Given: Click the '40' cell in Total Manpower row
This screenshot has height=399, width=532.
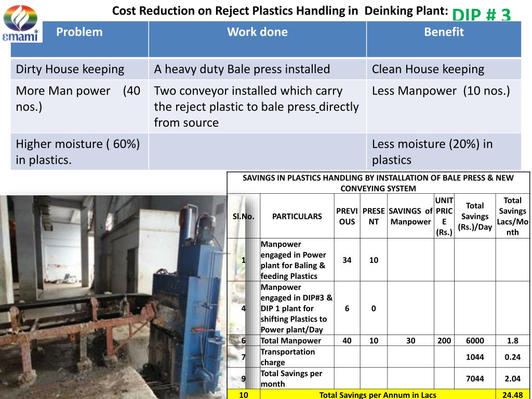Looking at the screenshot, I should point(347,341).
